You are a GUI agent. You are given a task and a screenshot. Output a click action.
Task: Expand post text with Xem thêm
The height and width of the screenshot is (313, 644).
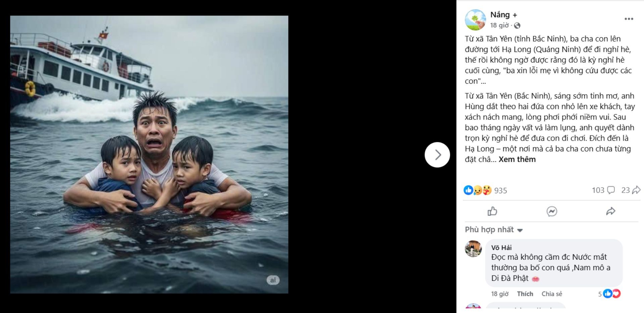tap(517, 159)
